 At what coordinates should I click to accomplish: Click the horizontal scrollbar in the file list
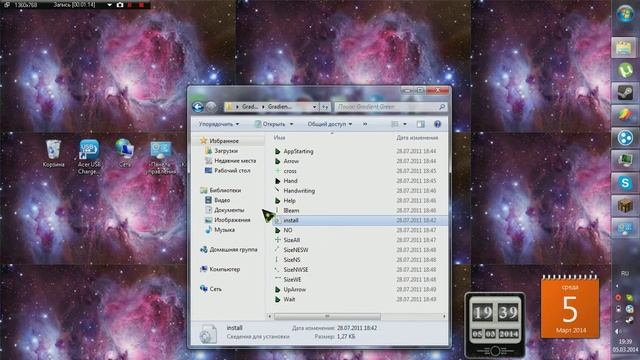327,316
